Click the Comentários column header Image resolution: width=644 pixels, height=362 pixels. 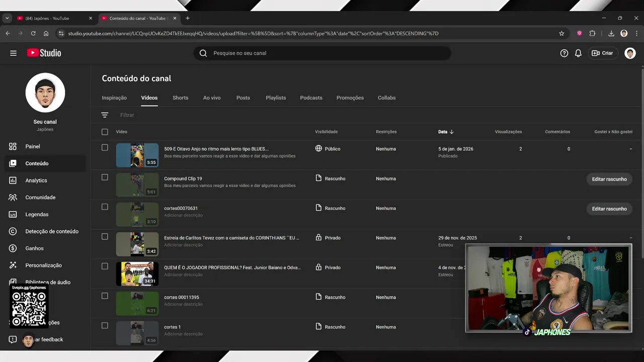click(557, 132)
